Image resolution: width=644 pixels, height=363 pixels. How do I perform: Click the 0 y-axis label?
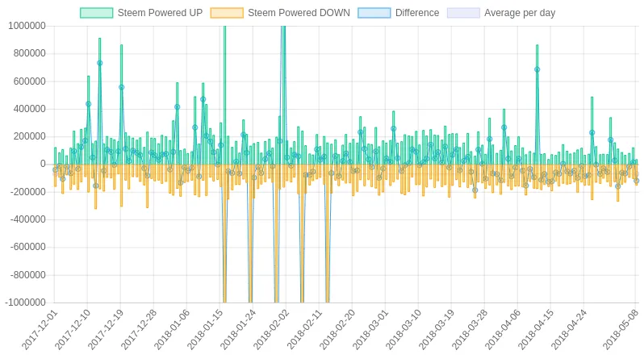[43, 164]
